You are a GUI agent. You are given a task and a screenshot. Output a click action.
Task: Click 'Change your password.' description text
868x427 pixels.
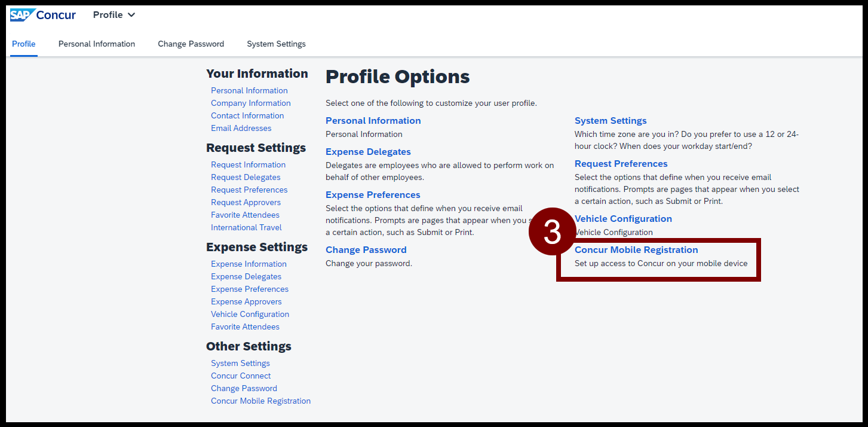369,263
